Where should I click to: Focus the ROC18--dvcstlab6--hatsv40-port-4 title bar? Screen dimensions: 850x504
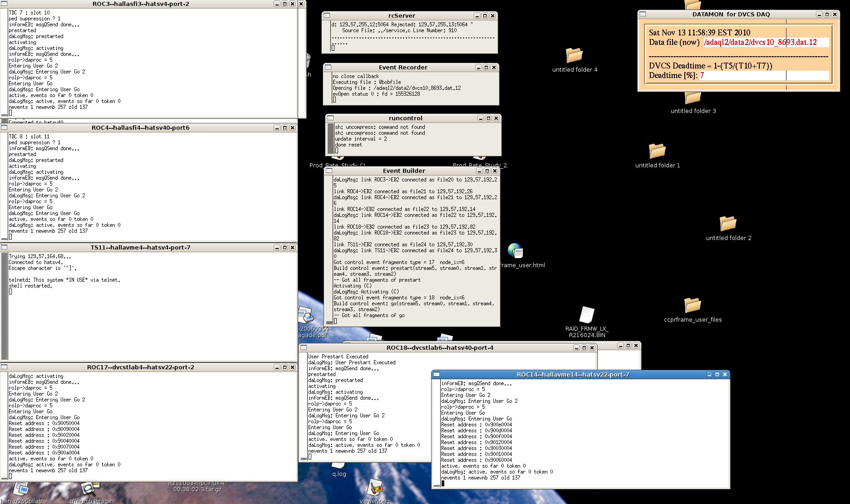(x=440, y=347)
